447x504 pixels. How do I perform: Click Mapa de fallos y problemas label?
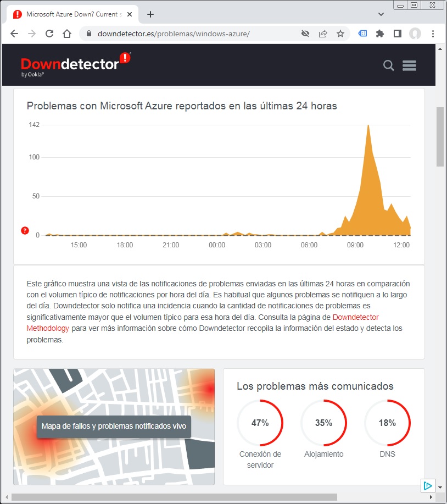coord(114,426)
